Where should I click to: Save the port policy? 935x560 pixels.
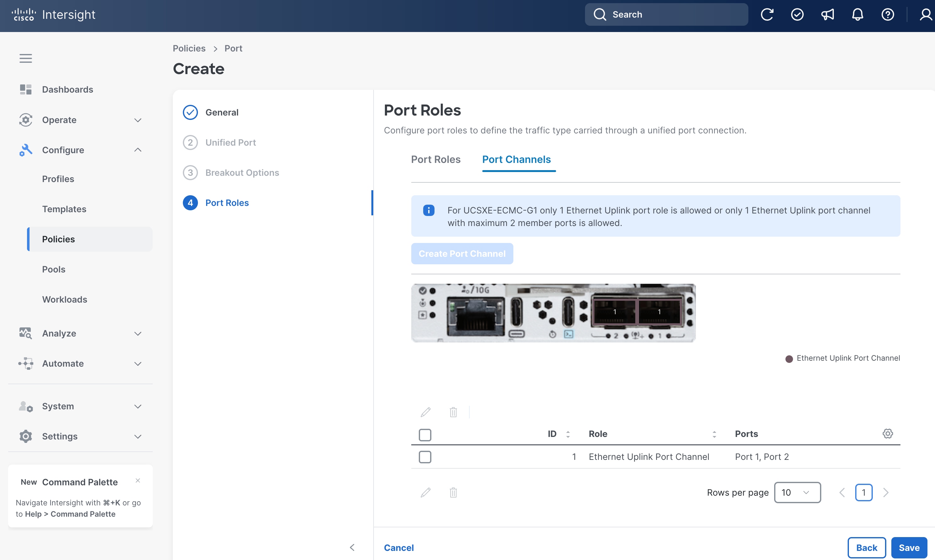coord(909,547)
